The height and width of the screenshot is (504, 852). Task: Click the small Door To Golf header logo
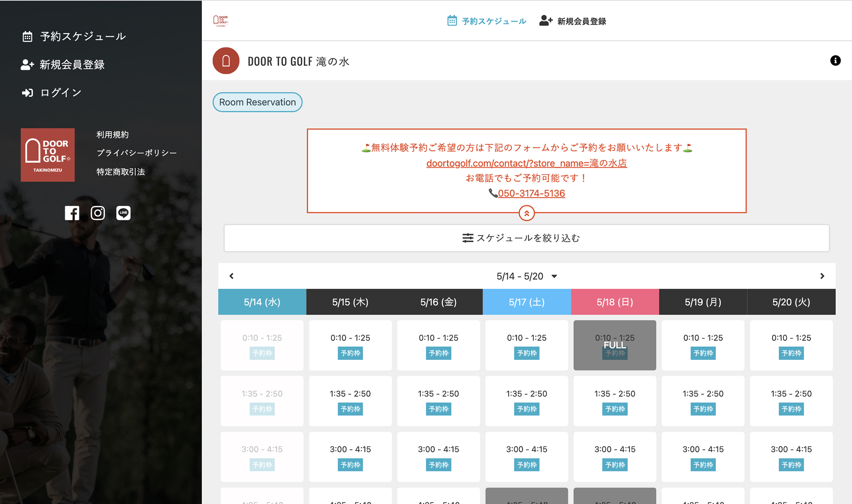[x=221, y=20]
